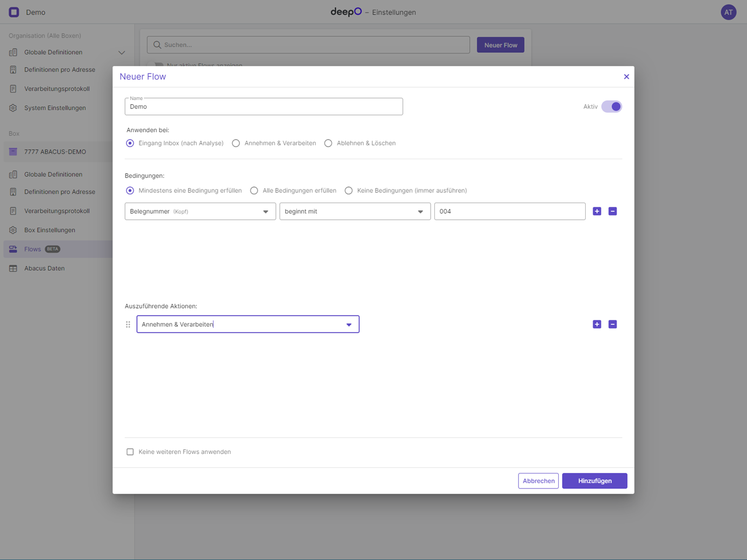Add a new condition with the plus icon
747x560 pixels.
pos(597,211)
